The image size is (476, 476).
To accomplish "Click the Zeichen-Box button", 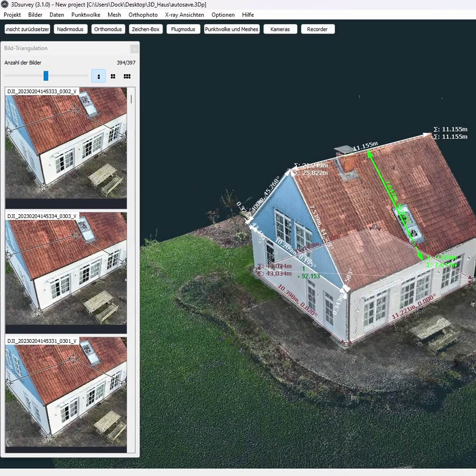I will (x=145, y=29).
